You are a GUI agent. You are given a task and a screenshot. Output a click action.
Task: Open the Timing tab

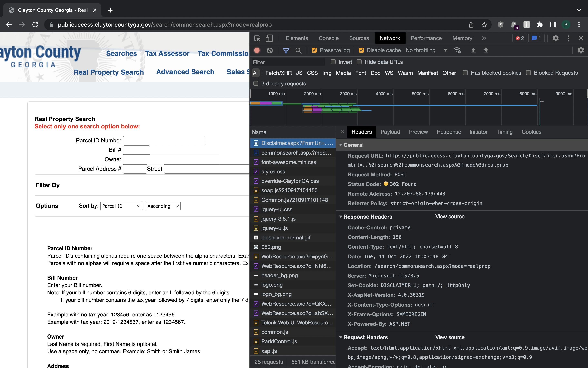[x=504, y=132]
